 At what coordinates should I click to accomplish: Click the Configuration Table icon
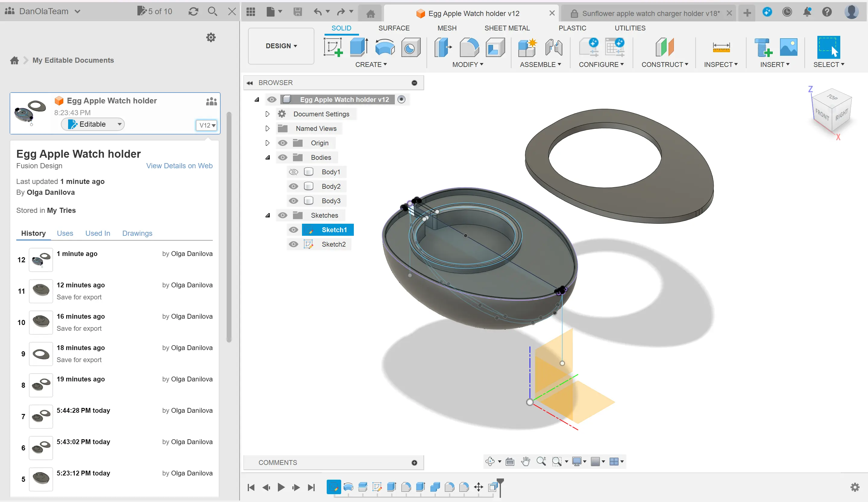[615, 48]
